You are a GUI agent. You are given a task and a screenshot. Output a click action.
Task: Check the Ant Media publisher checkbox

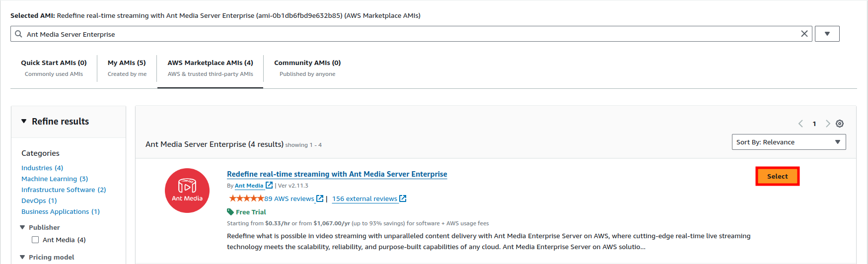click(35, 240)
